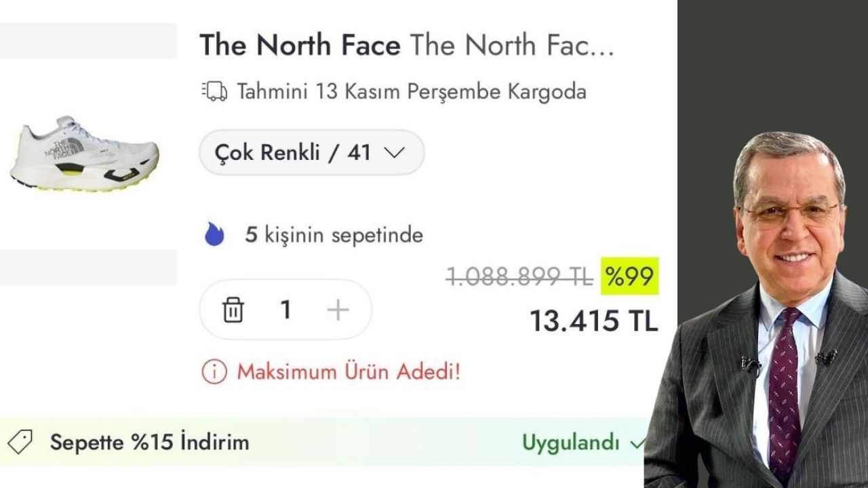
Task: Click the portrait photo of the man
Action: tap(756, 308)
